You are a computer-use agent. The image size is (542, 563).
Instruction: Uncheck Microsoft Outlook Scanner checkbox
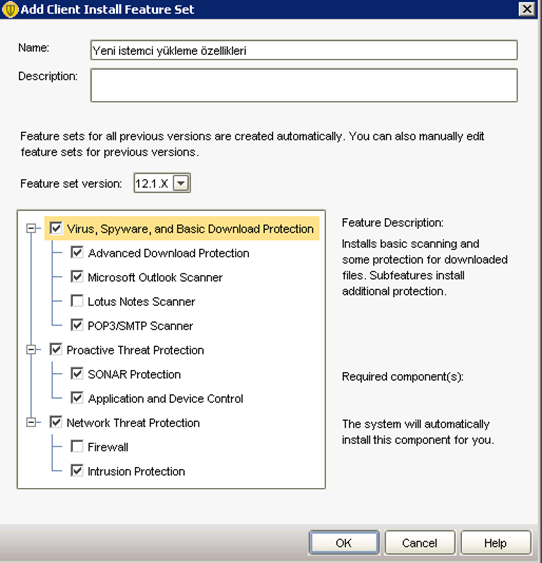click(x=77, y=277)
